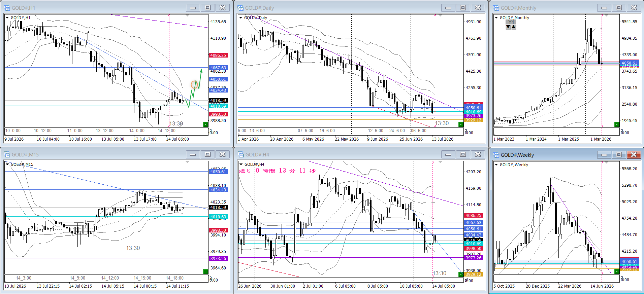Image resolution: width=644 pixels, height=294 pixels.
Task: Click the green minus square in the H1 chart
Action: [205, 124]
